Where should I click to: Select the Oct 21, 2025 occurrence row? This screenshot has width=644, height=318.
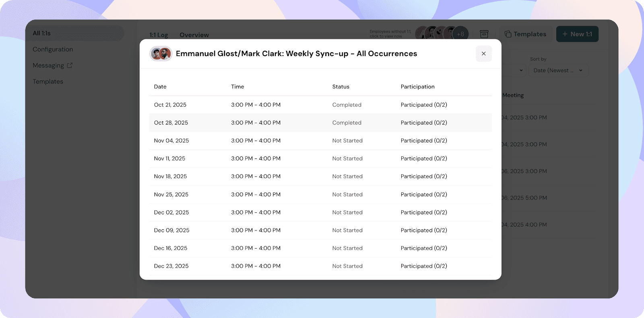[x=320, y=105]
